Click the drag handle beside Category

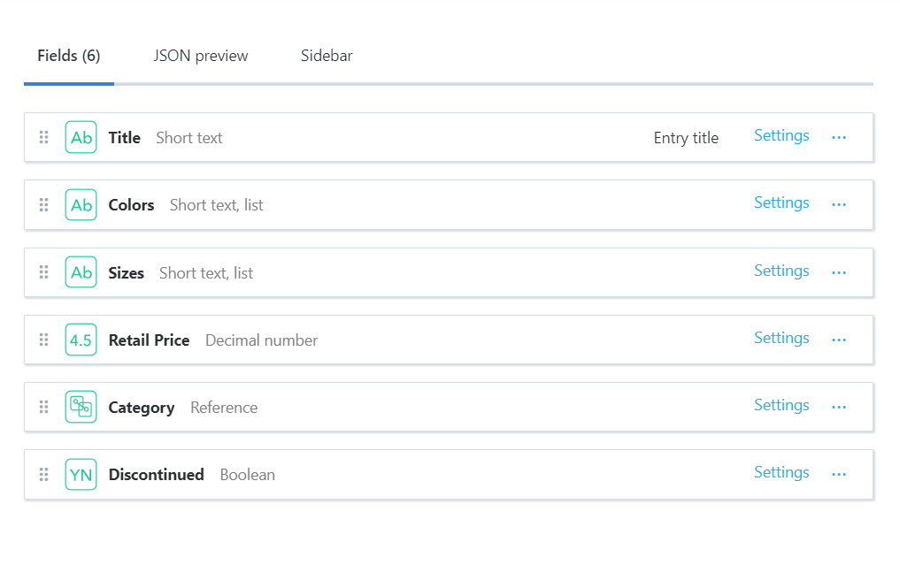(x=43, y=407)
